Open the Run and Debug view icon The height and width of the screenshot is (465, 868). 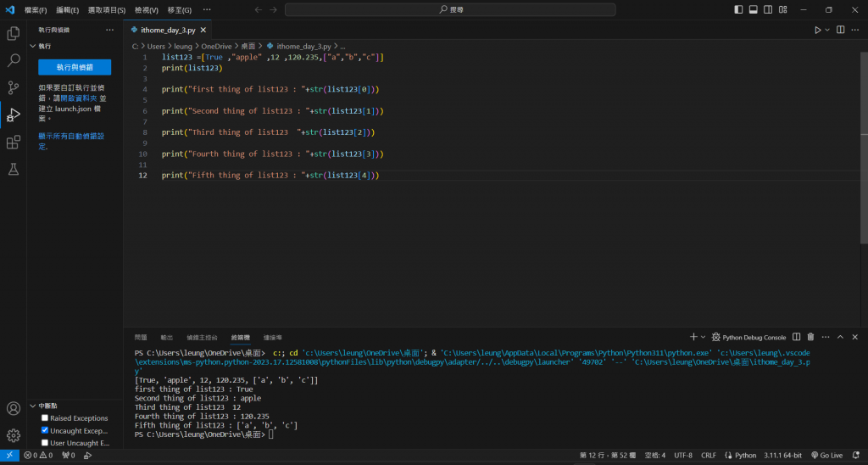click(14, 115)
